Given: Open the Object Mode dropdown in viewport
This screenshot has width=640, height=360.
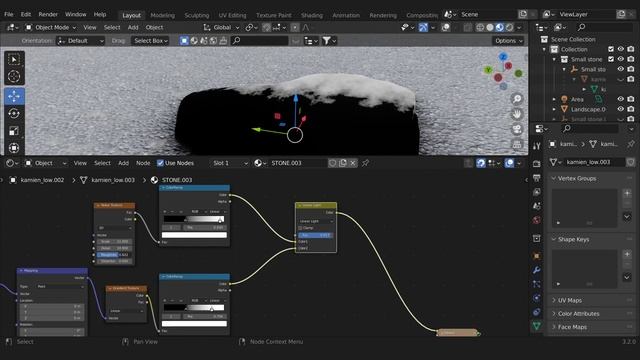Looking at the screenshot, I should tap(51, 27).
